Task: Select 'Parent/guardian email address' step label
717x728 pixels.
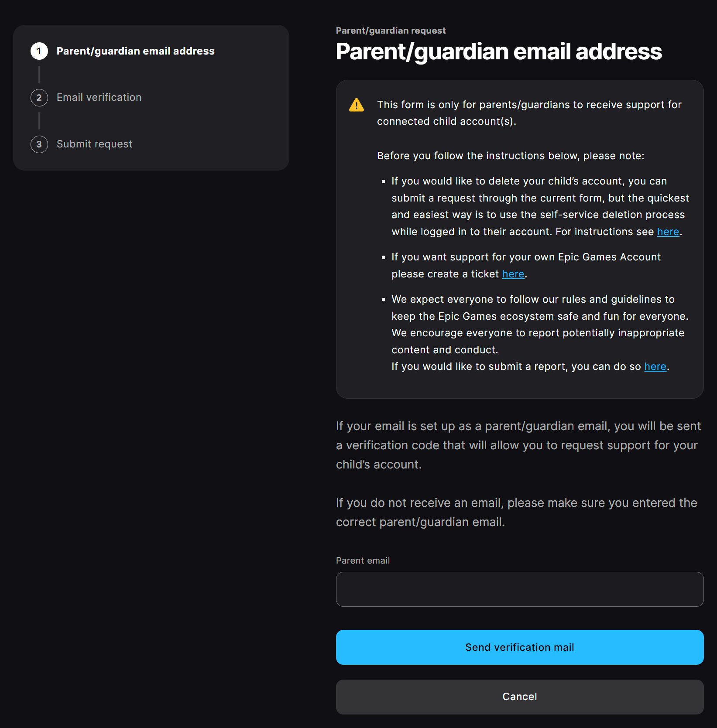Action: tap(136, 51)
